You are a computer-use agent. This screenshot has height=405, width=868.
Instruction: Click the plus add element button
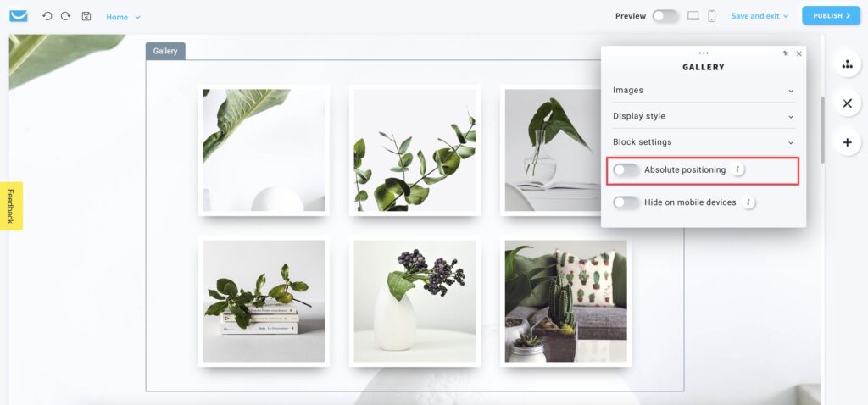(847, 142)
